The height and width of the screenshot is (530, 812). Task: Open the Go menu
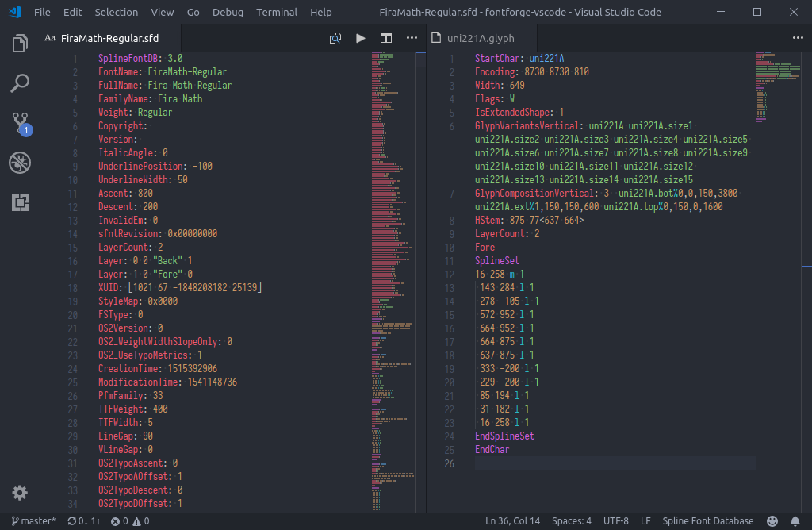[x=193, y=12]
